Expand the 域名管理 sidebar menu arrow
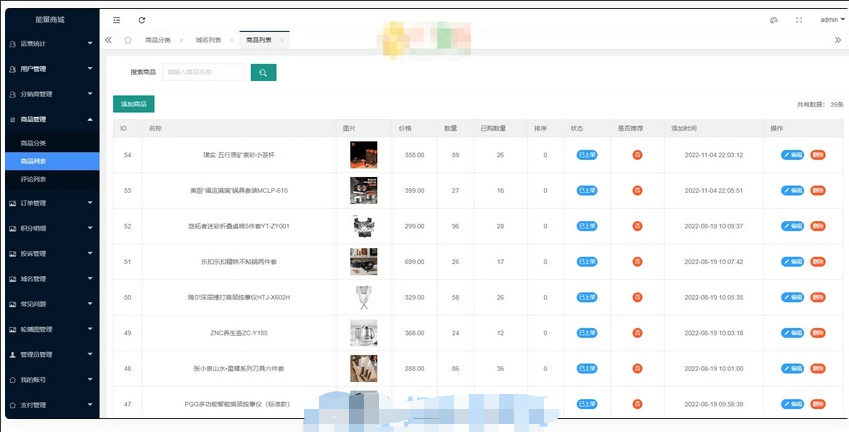The image size is (849, 432). tap(90, 279)
